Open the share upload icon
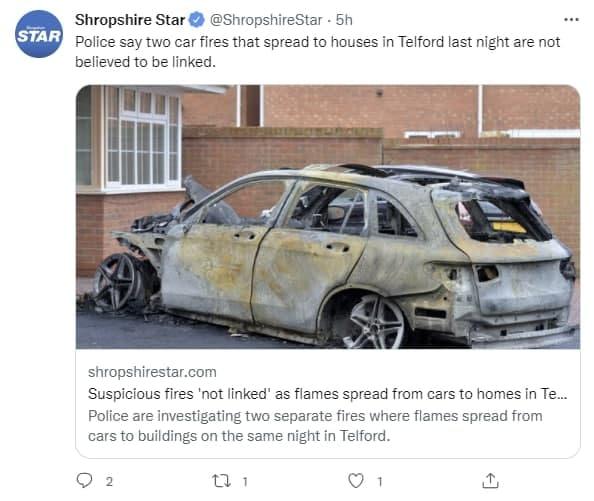 pos(490,481)
